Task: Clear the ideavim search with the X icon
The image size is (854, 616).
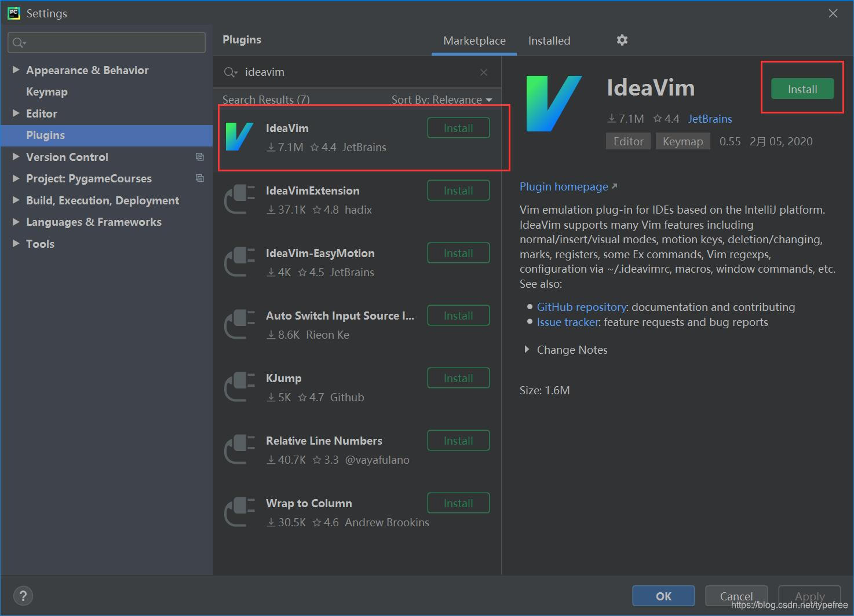Action: click(484, 72)
